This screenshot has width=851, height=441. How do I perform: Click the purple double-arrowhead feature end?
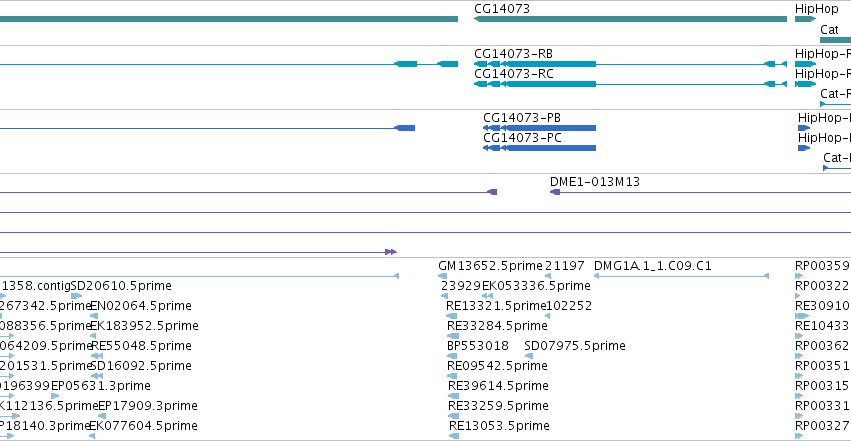(391, 252)
